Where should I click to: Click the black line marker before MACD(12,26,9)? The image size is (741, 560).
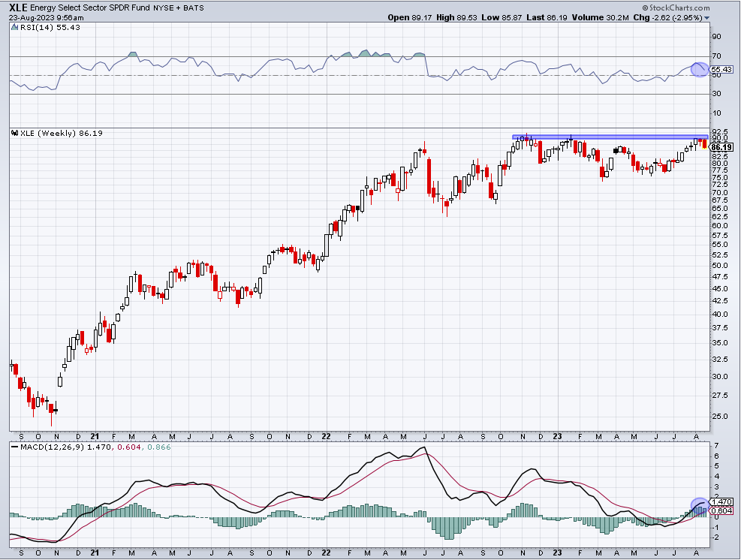click(x=15, y=447)
